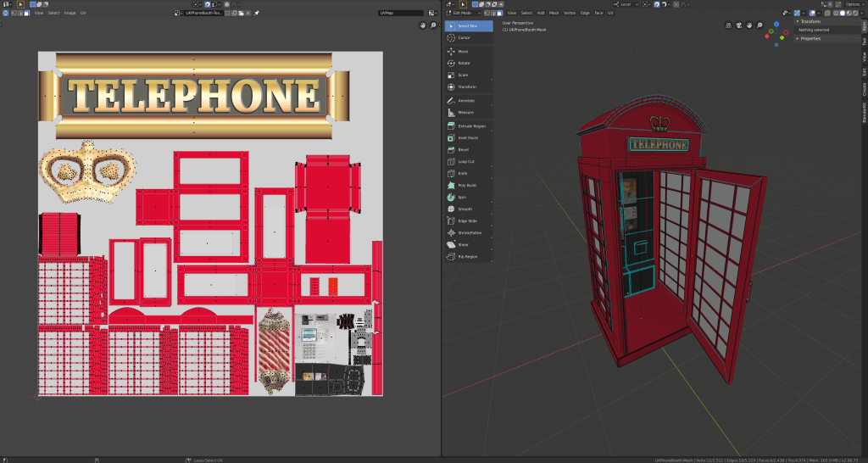The image size is (868, 463).
Task: Click the Select Box tool button
Action: [468, 26]
